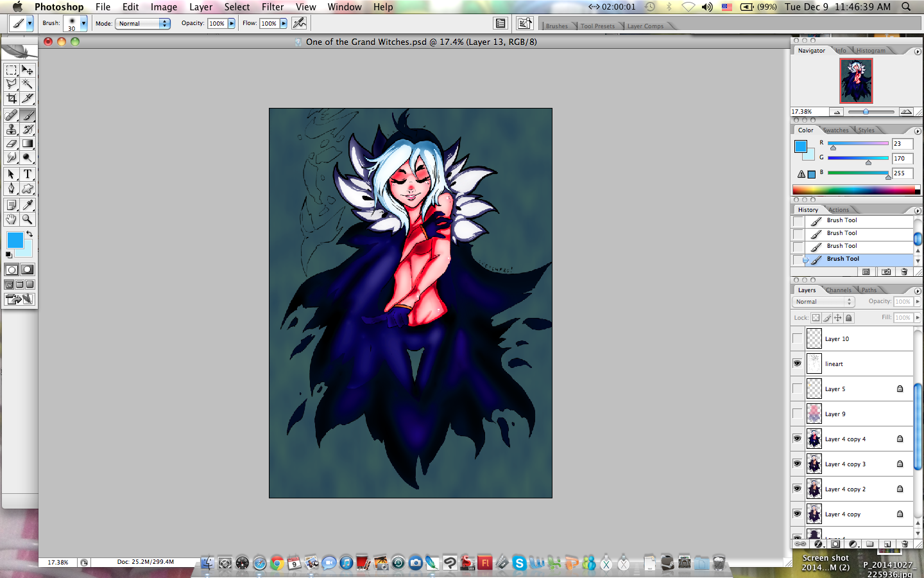924x578 pixels.
Task: Swap foreground and background colors
Action: tap(29, 234)
